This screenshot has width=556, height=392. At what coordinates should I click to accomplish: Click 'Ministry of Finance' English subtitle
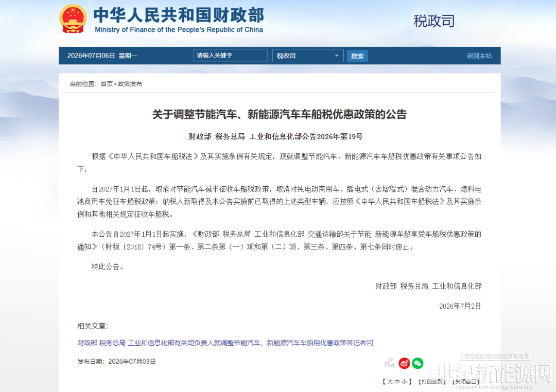[179, 30]
